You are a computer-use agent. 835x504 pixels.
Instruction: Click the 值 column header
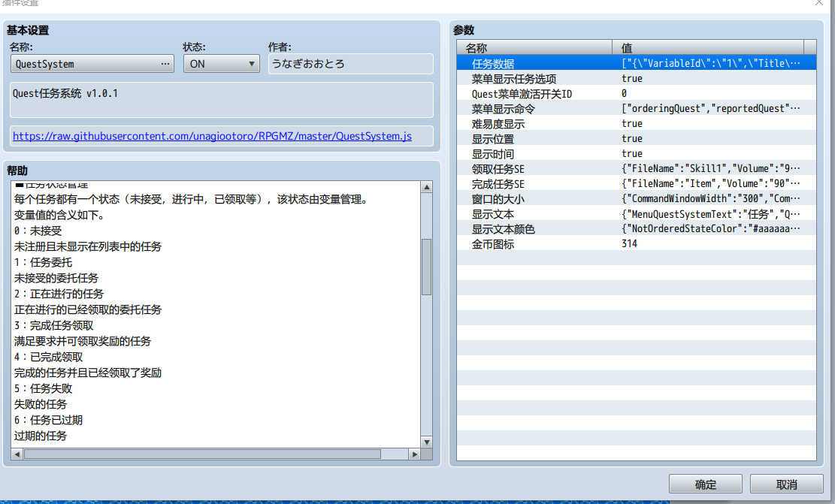708,48
